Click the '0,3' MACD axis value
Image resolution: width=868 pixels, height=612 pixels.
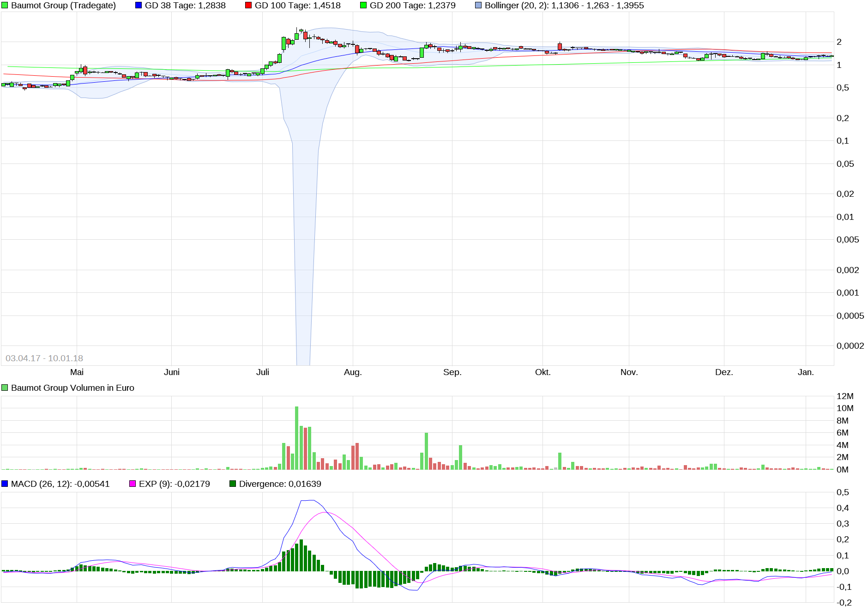(843, 524)
